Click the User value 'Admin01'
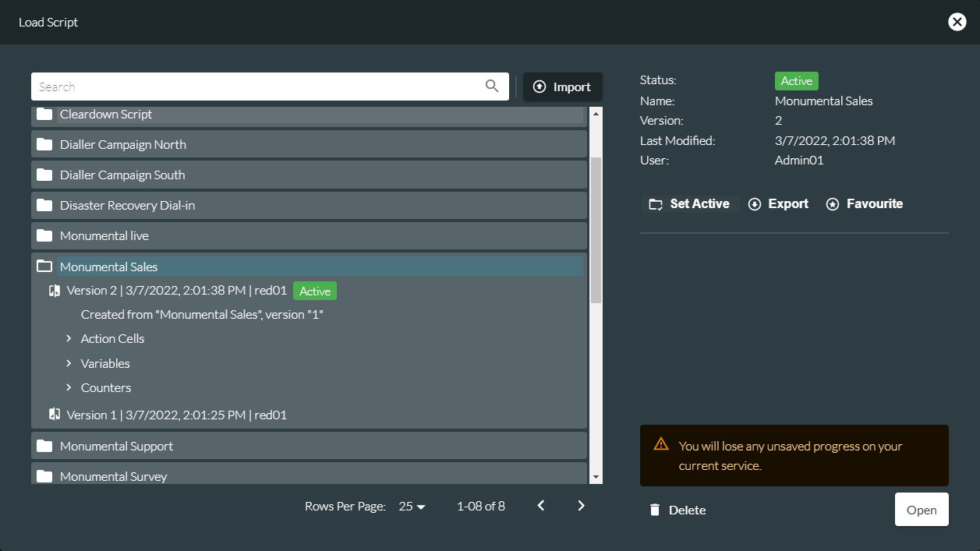The image size is (980, 551). point(799,161)
